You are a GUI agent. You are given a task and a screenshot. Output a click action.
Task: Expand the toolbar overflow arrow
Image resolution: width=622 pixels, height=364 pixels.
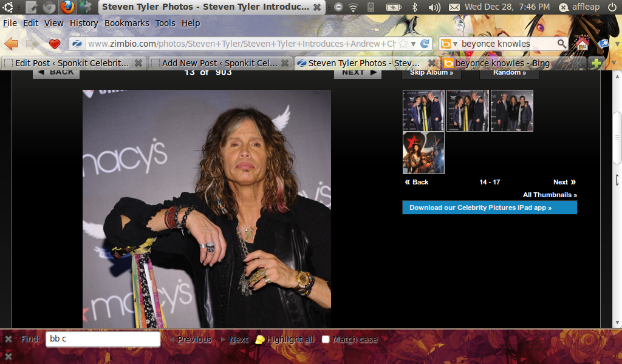617,44
